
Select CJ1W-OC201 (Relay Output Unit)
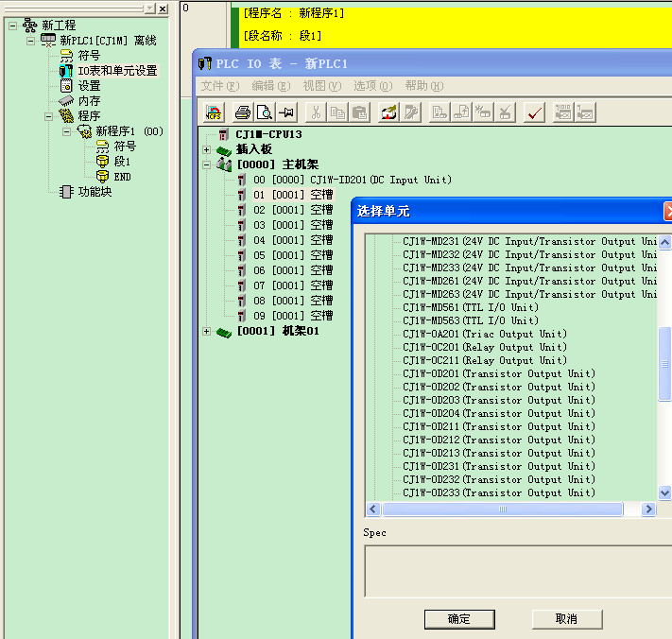pyautogui.click(x=485, y=347)
